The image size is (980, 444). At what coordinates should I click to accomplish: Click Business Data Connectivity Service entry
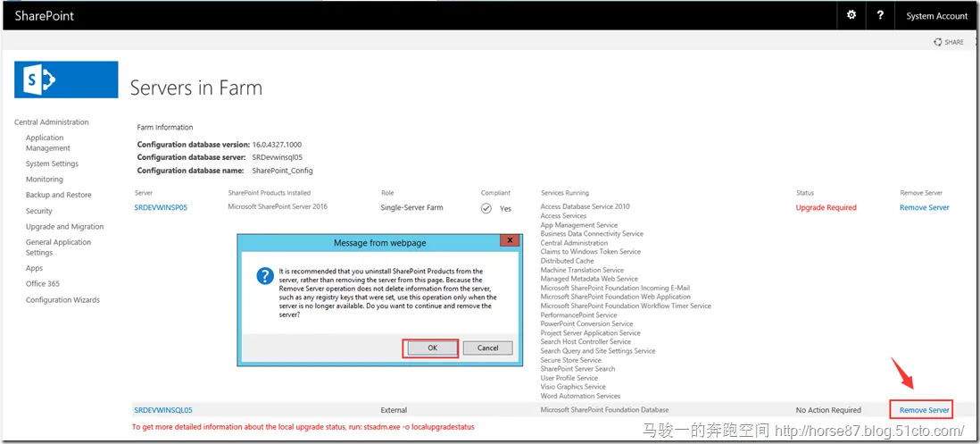pos(592,234)
